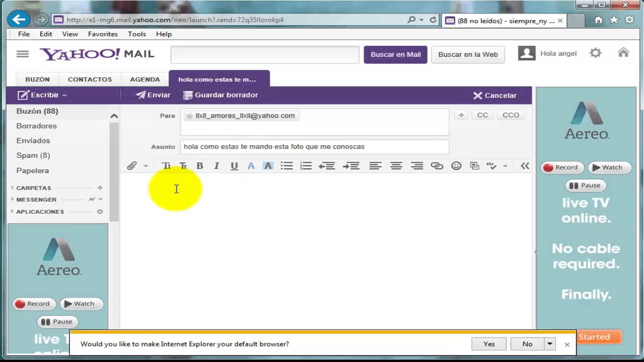
Task: Expand the MESSENGER section
Action: (x=13, y=200)
